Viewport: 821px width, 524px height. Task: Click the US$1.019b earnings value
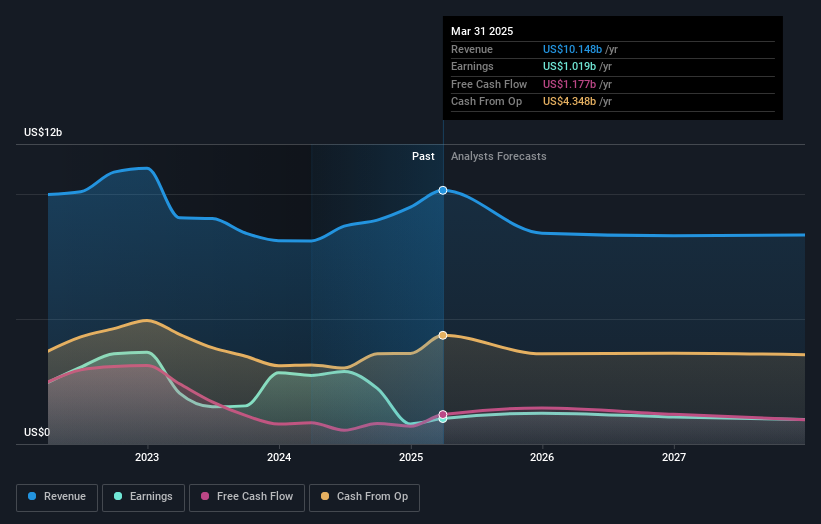tap(569, 66)
